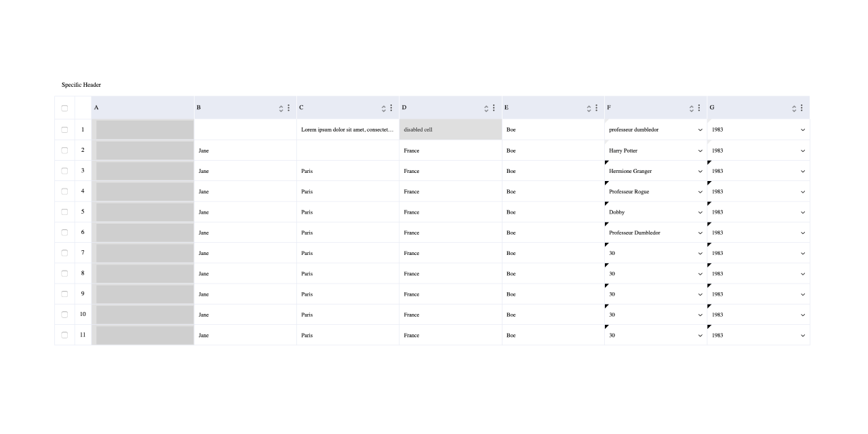Click the cell marked "disabled cell" in column D
The height and width of the screenshot is (434, 868).
click(x=451, y=130)
